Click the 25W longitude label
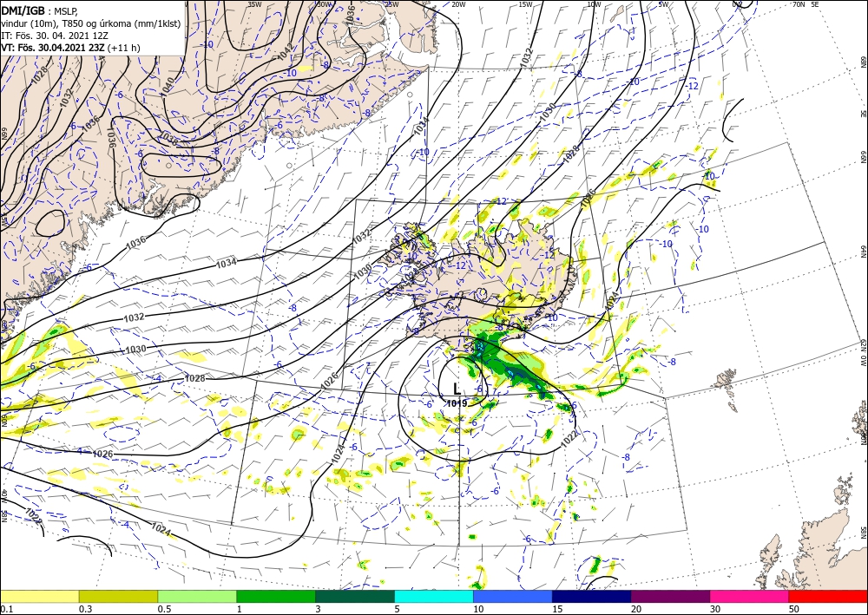This screenshot has width=868, height=615. click(x=391, y=4)
